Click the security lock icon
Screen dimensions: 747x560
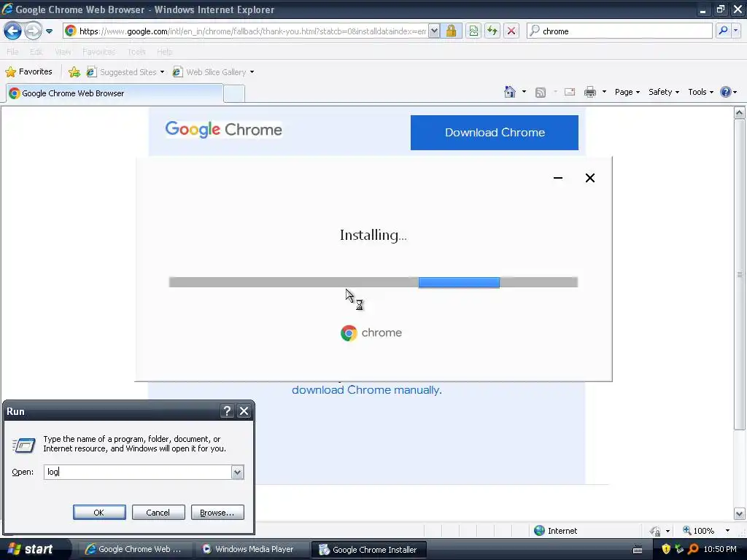(451, 31)
